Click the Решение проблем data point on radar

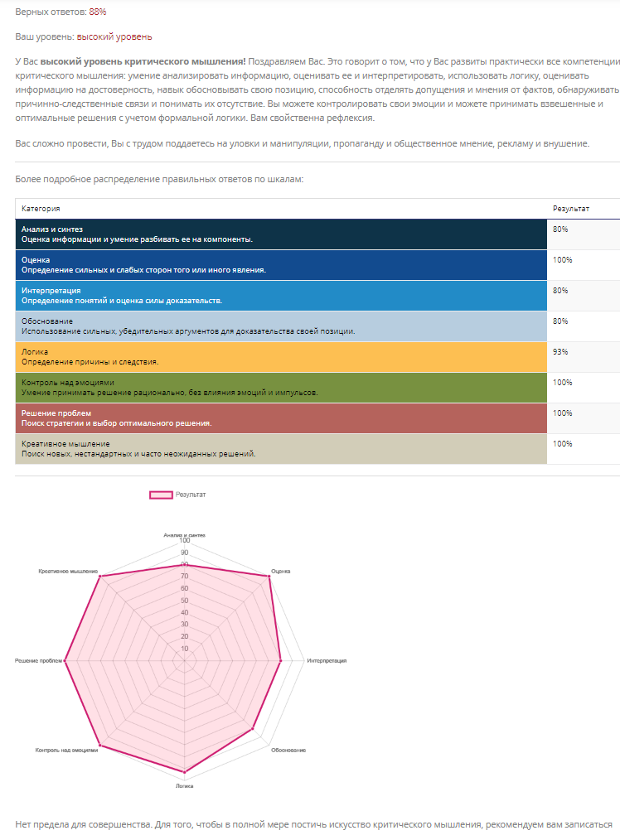pos(65,660)
